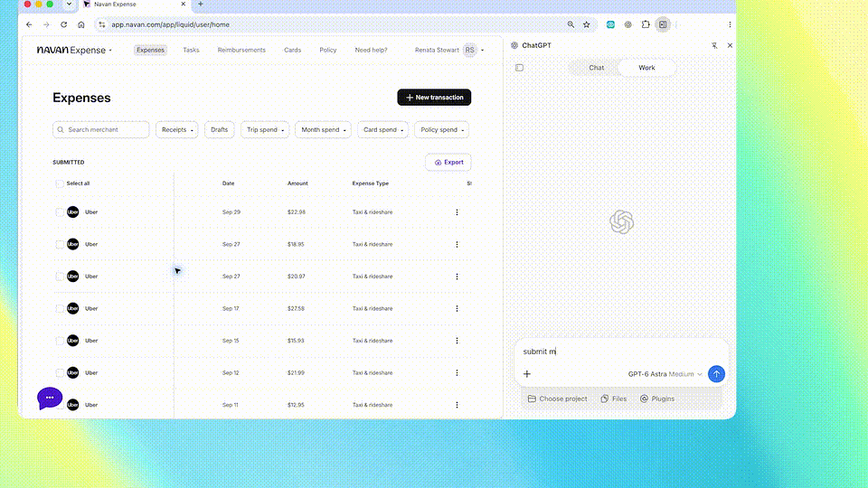Tick checkbox for Sep 17 Uber expense
Viewport: 868px width, 488px height.
[60, 308]
